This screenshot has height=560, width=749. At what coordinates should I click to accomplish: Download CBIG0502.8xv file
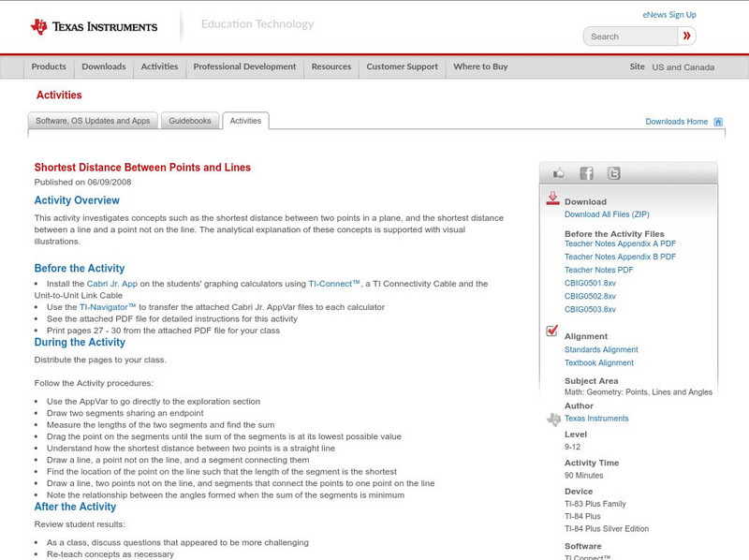point(590,296)
